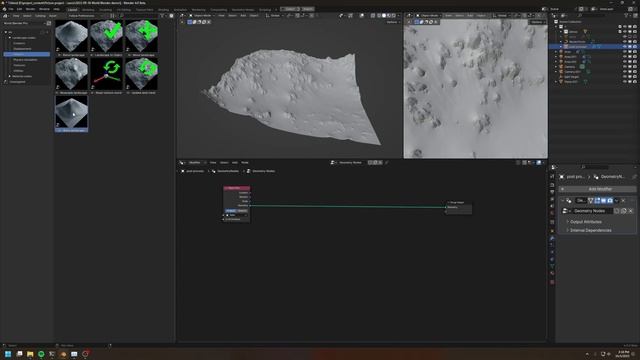Open node editor type selector icon

(x=182, y=162)
